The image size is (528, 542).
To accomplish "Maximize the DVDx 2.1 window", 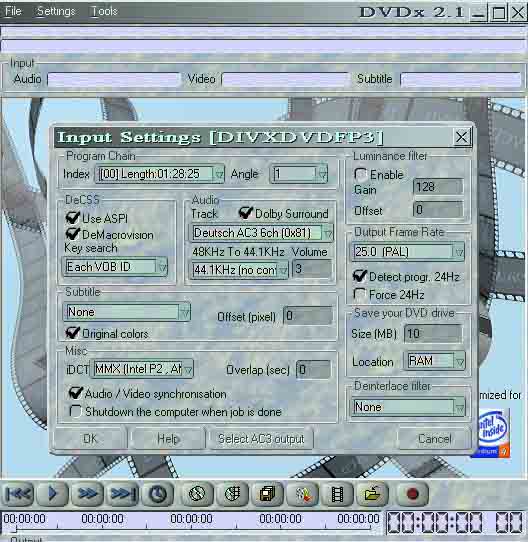I will 498,13.
